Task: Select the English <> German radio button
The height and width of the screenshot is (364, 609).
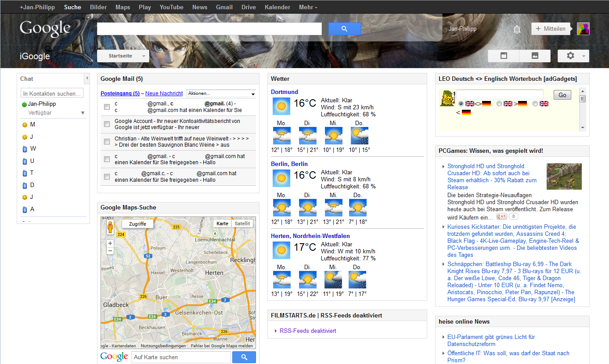Action: point(461,104)
